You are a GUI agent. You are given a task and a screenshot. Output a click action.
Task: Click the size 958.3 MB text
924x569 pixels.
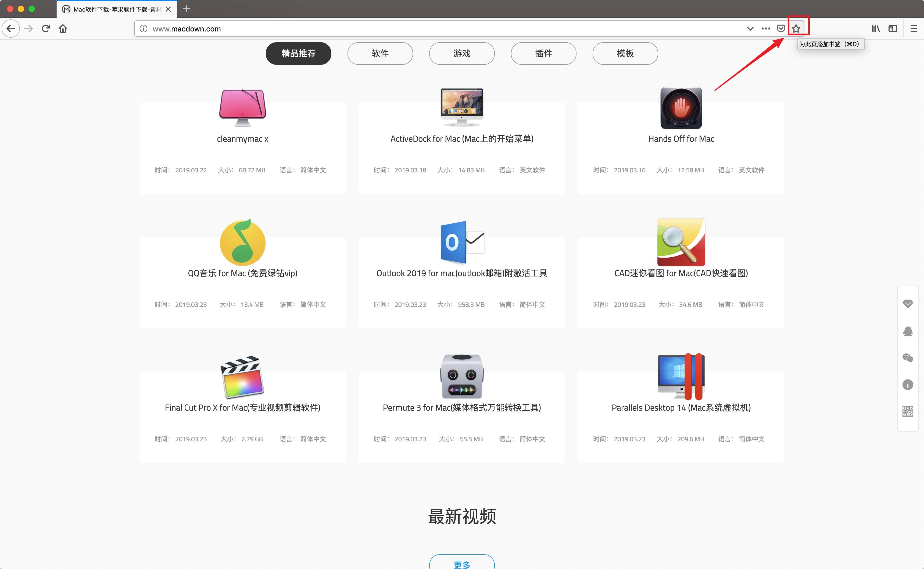click(x=471, y=304)
